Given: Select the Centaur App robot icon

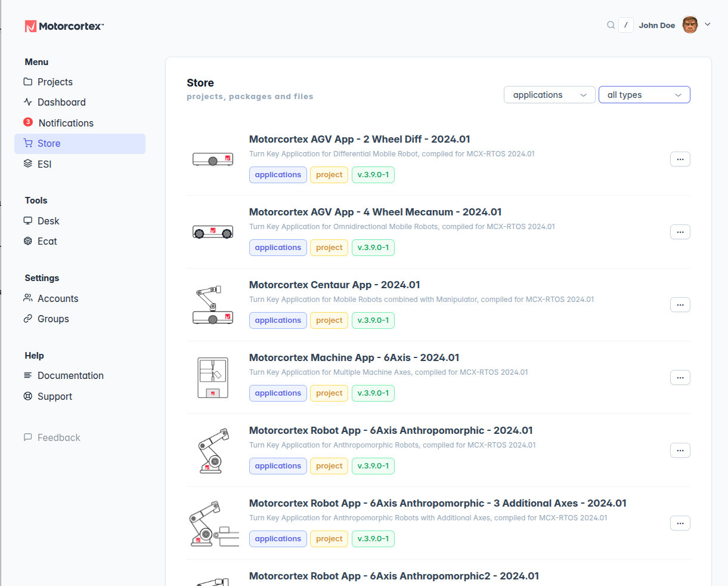Looking at the screenshot, I should click(x=213, y=305).
